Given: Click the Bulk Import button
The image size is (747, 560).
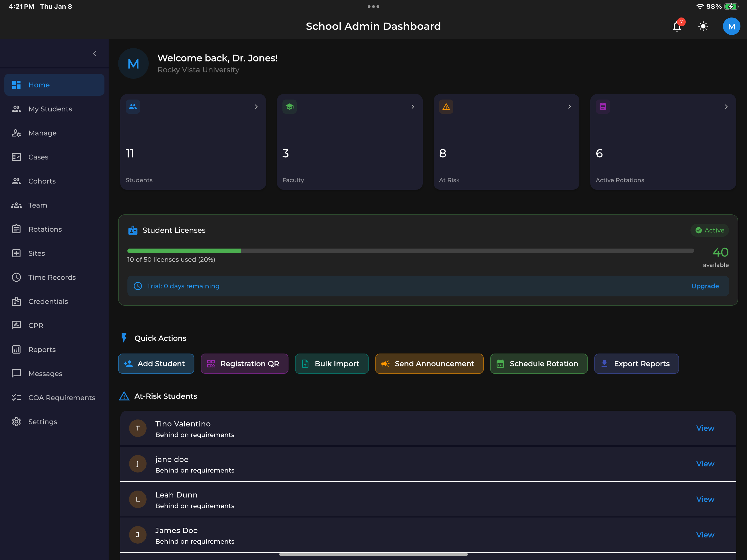Looking at the screenshot, I should click(x=332, y=363).
